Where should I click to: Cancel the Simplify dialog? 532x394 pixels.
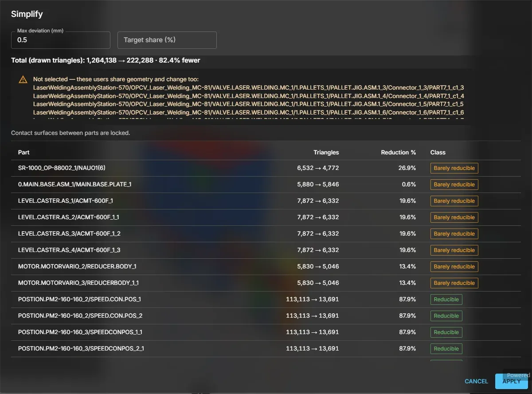pyautogui.click(x=476, y=381)
